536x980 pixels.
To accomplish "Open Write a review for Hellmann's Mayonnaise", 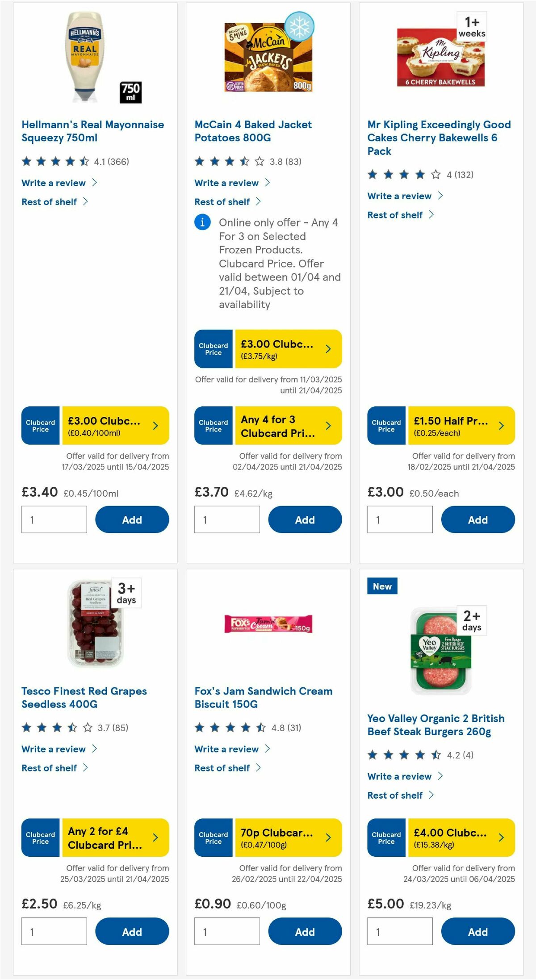I will point(53,183).
